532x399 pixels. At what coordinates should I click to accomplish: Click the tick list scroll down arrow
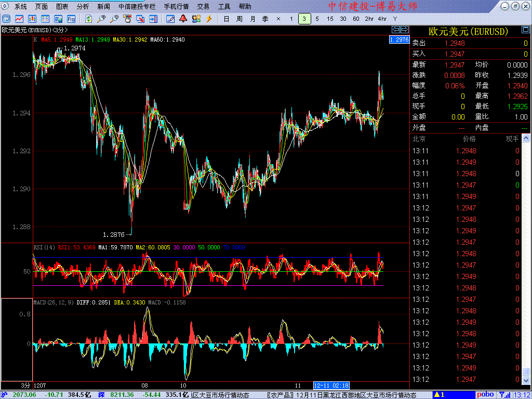click(526, 381)
